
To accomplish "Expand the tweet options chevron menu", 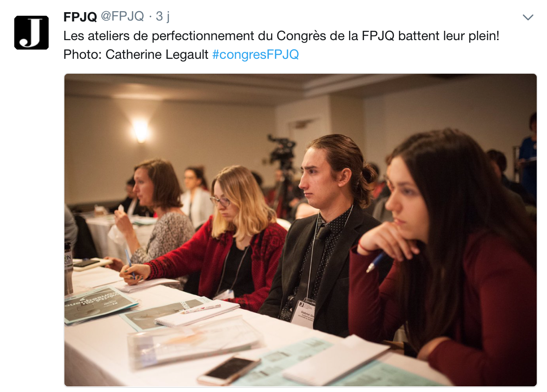I will coord(528,17).
